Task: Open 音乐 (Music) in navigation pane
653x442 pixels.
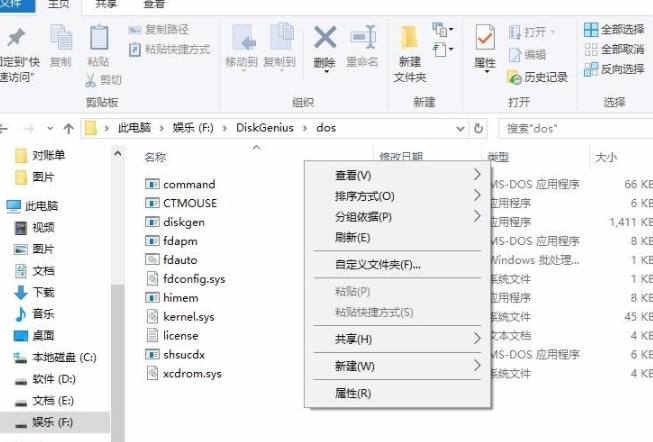Action: 34,314
